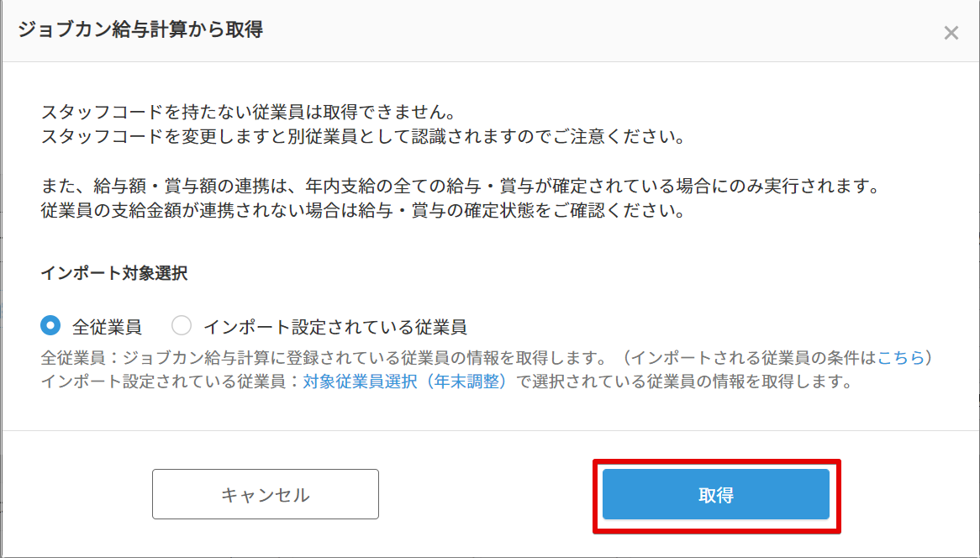980x558 pixels.
Task: Select the 全従業員 radio button
Action: (50, 325)
